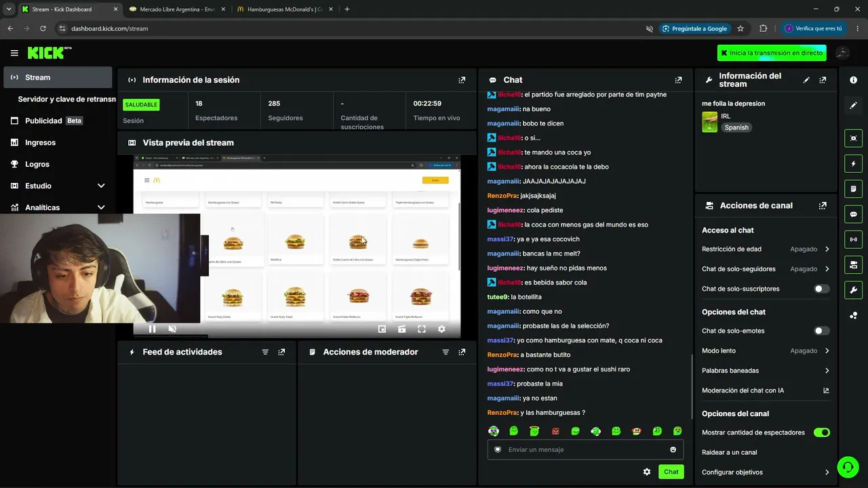Toggle the chat bubble widget in right sidebar
868x488 pixels.
click(853, 214)
